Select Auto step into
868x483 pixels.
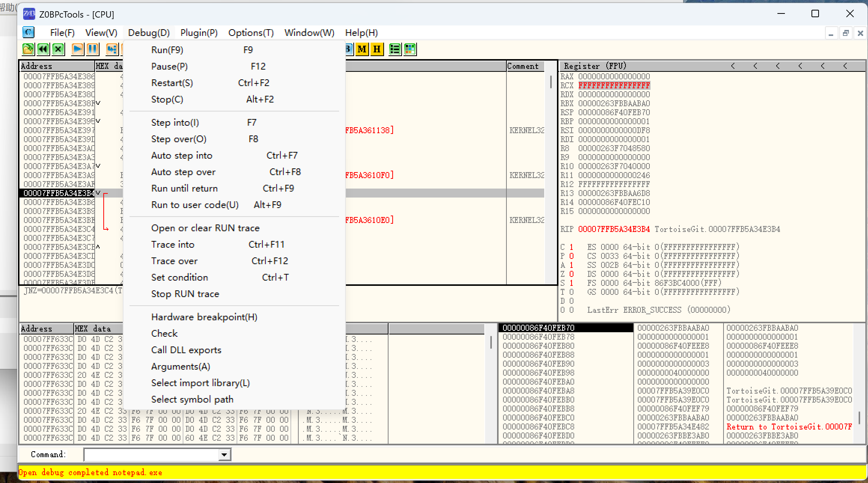pos(234,155)
